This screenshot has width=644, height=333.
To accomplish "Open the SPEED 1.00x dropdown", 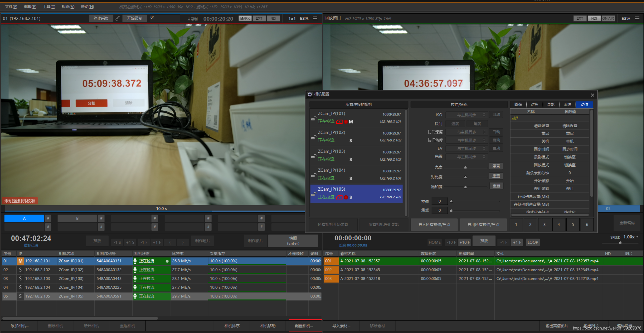I will tap(631, 237).
